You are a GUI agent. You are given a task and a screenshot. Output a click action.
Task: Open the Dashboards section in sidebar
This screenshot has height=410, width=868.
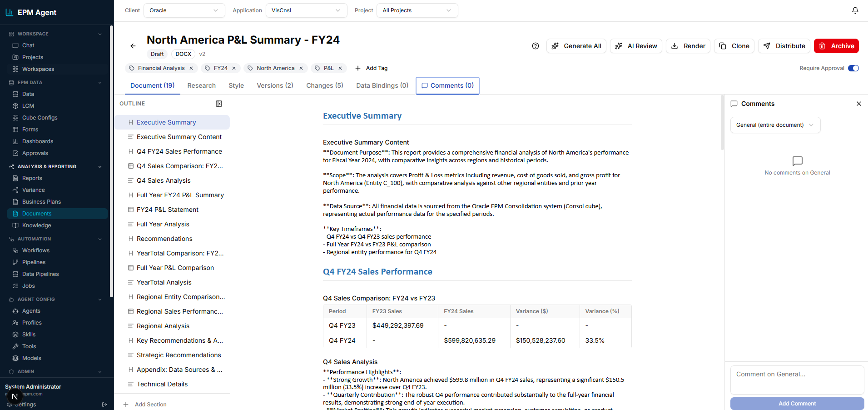coord(37,141)
